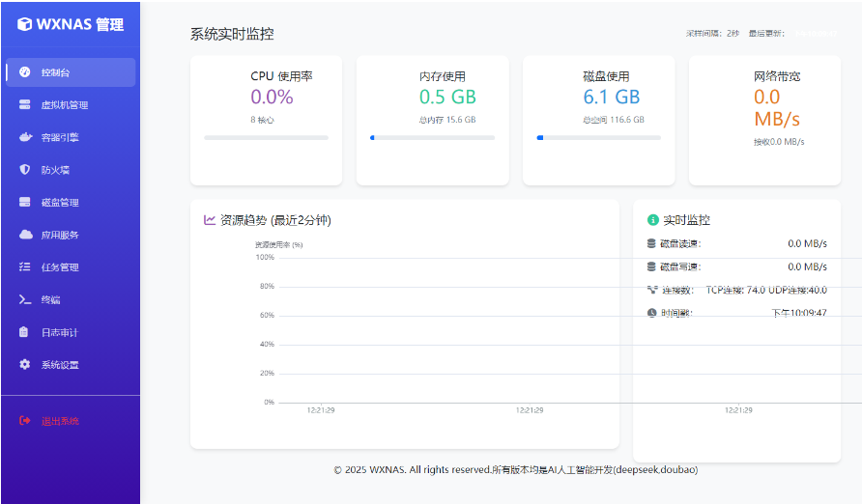Click the network value 0.0 MB/s

click(777, 107)
